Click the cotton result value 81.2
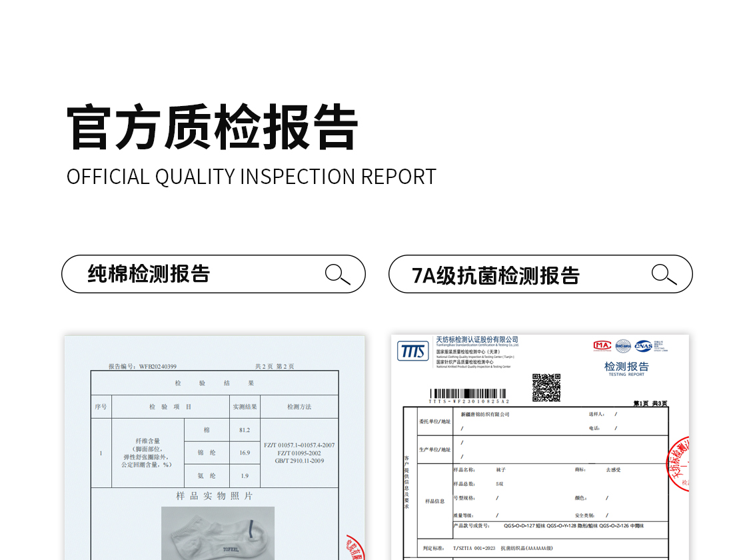 point(245,430)
